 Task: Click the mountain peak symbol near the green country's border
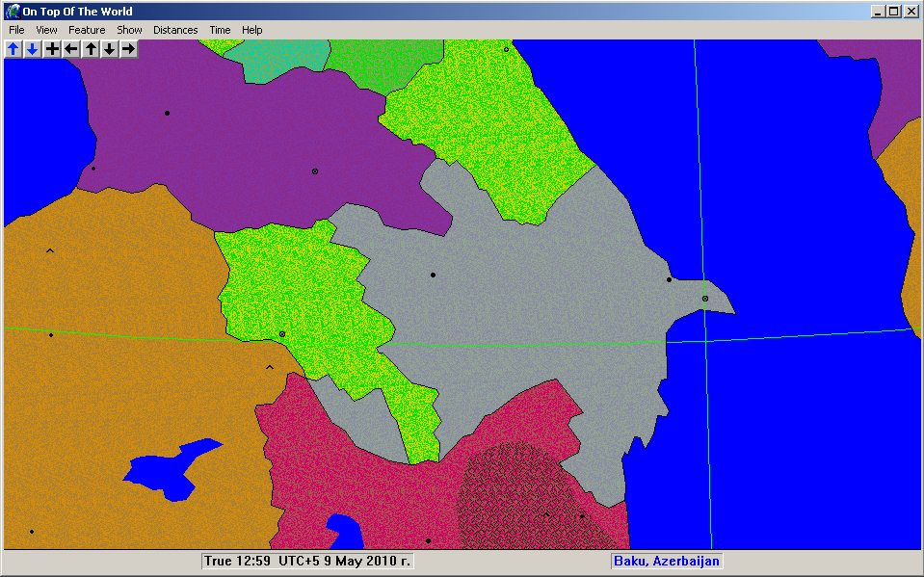click(270, 367)
